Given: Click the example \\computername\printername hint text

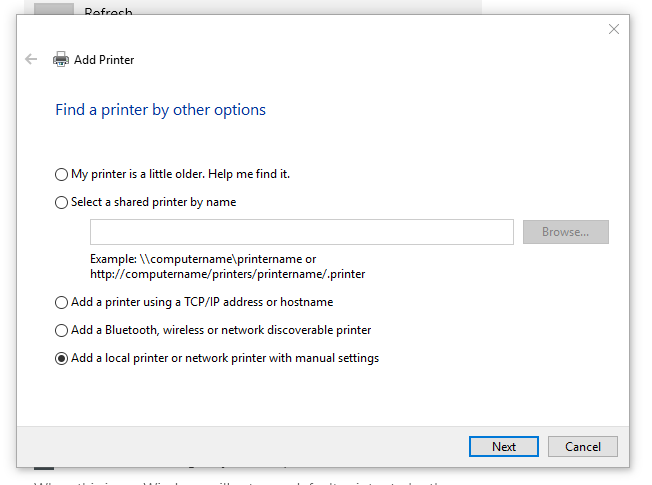Looking at the screenshot, I should point(203,259).
